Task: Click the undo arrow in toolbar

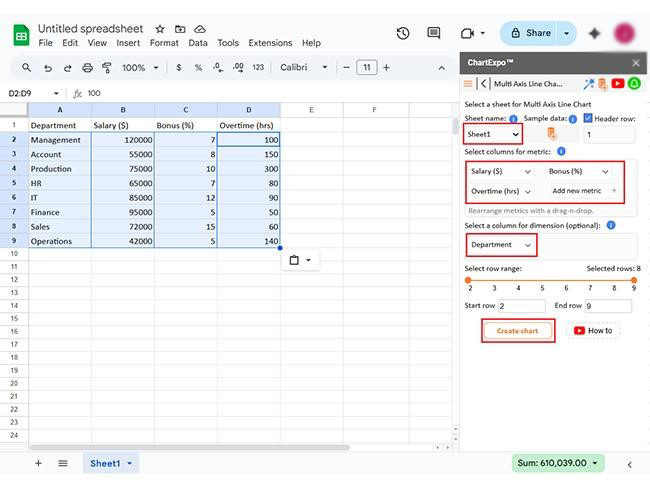Action: tap(47, 68)
